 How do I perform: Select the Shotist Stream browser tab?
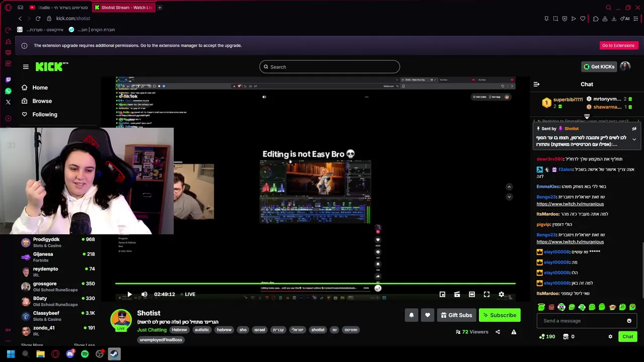coord(123,8)
